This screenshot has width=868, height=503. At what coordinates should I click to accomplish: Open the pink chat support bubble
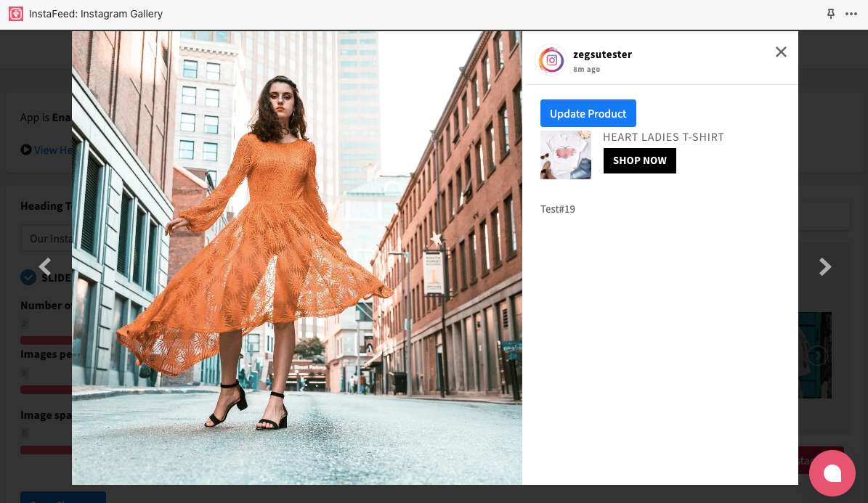pos(832,473)
